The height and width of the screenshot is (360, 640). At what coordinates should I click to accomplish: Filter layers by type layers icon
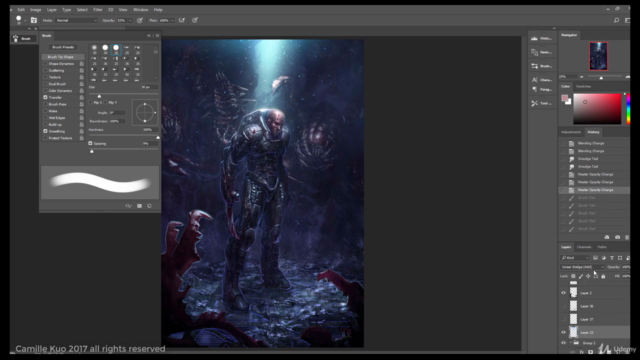[612, 258]
